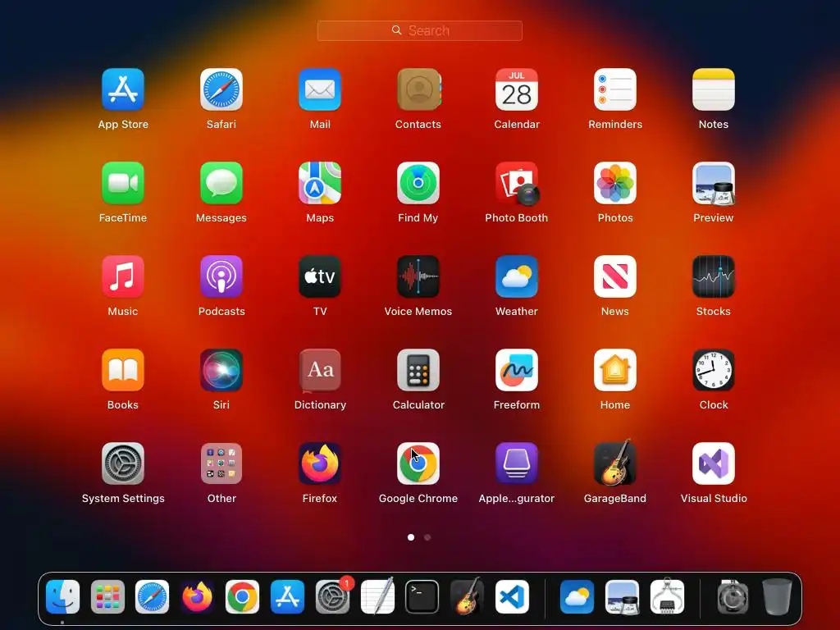Viewport: 840px width, 630px height.
Task: Select the first Launchpad page dot
Action: pos(411,537)
